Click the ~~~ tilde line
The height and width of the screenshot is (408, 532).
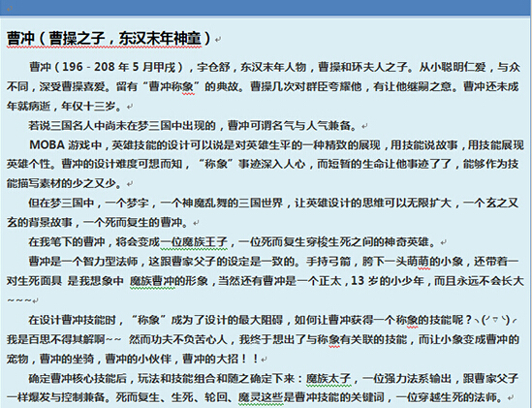click(19, 300)
